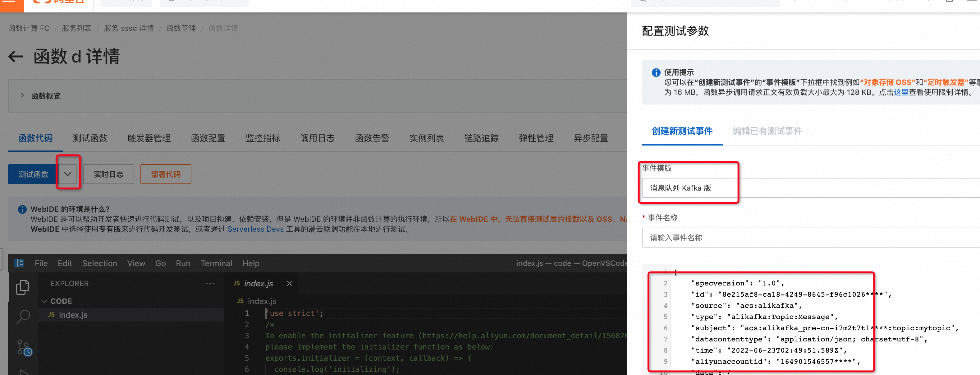Screen dimensions: 980x375
Task: Open Explorer more actions ellipsis
Action: 210,283
